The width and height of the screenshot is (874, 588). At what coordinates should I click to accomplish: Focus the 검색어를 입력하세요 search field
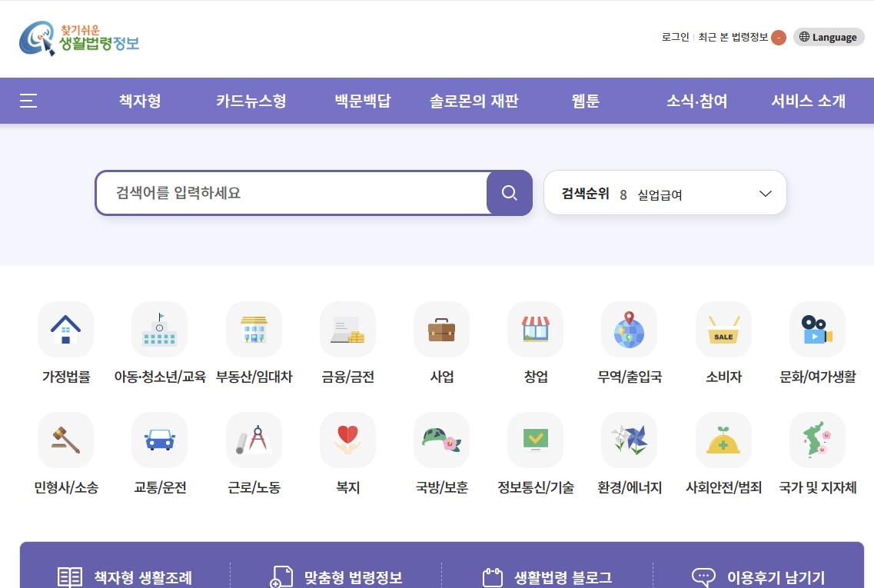pyautogui.click(x=292, y=193)
